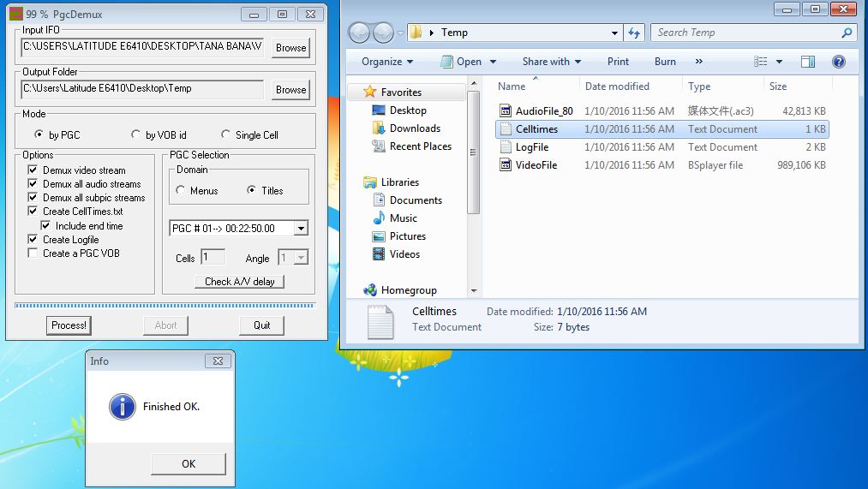Open the view options dropdown arrow
Image resolution: width=868 pixels, height=489 pixels.
pyautogui.click(x=779, y=62)
